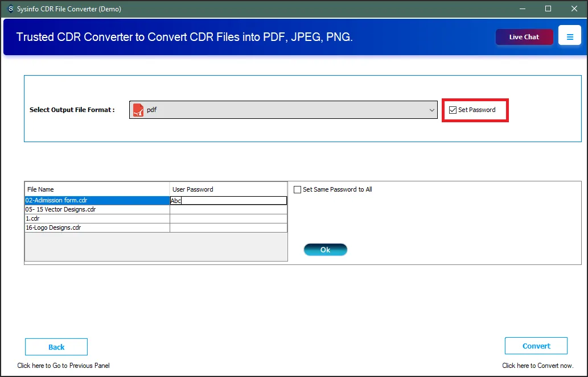Select the 02-Adimission form.cdr row

coord(97,201)
